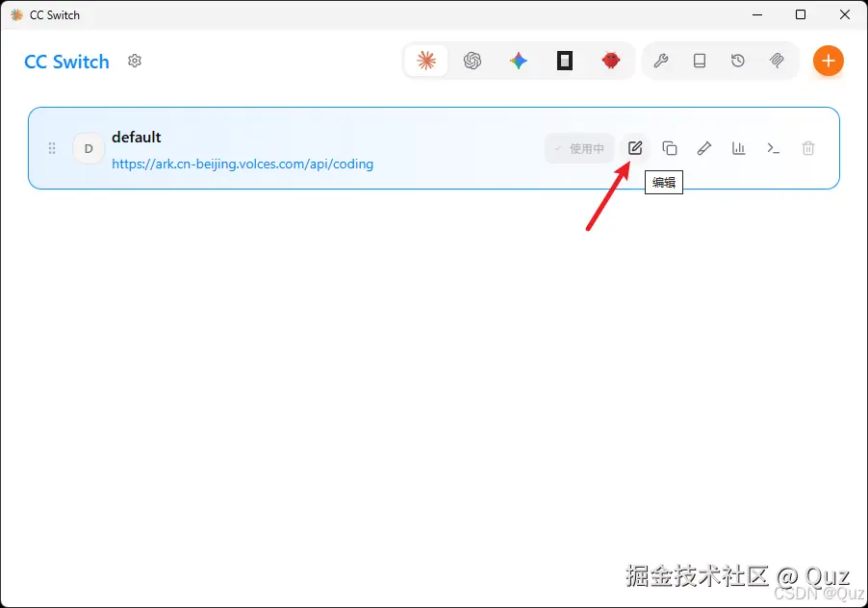868x608 pixels.
Task: Select the Claude app tab icon
Action: (426, 61)
